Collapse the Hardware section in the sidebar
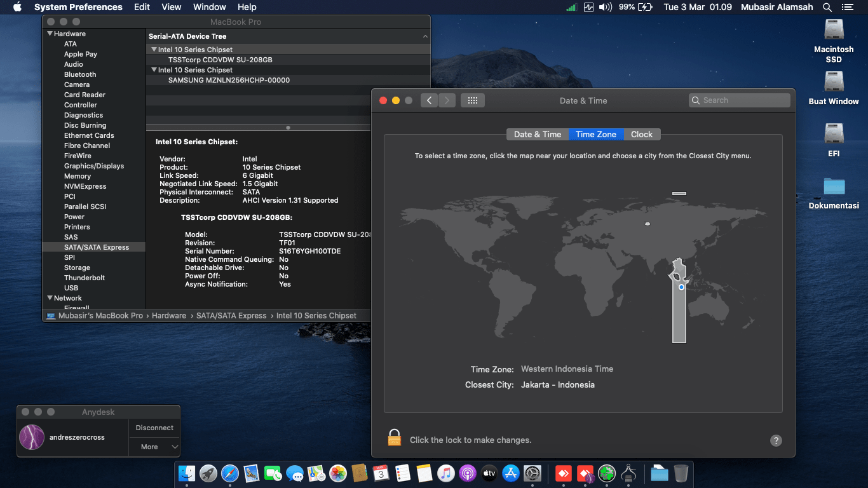 (50, 34)
